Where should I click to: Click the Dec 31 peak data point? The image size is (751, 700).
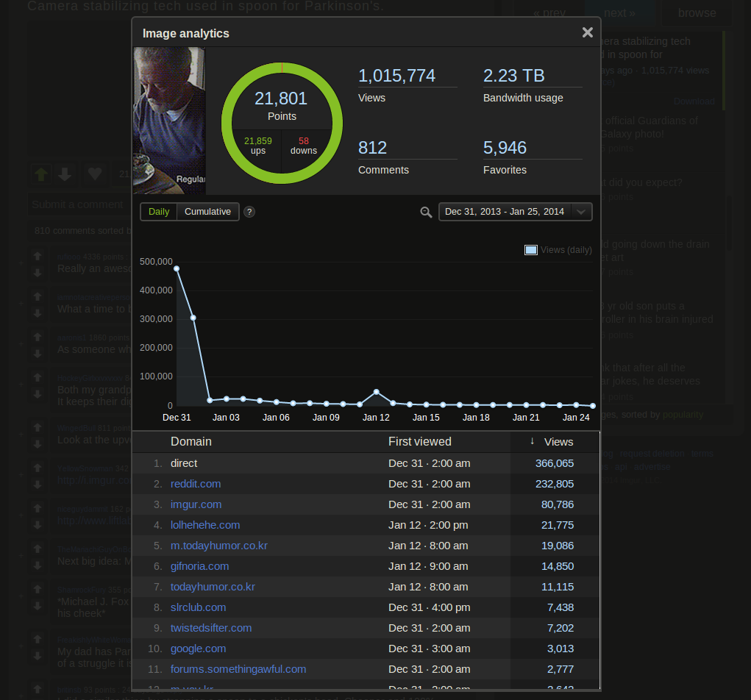click(x=177, y=268)
